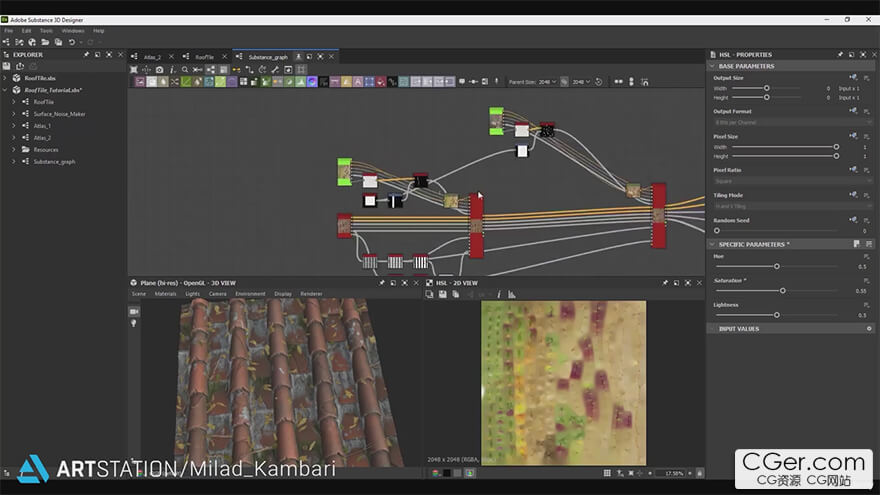Toggle Output Size inheritance icon
The width and height of the screenshot is (880, 495).
pyautogui.click(x=853, y=77)
